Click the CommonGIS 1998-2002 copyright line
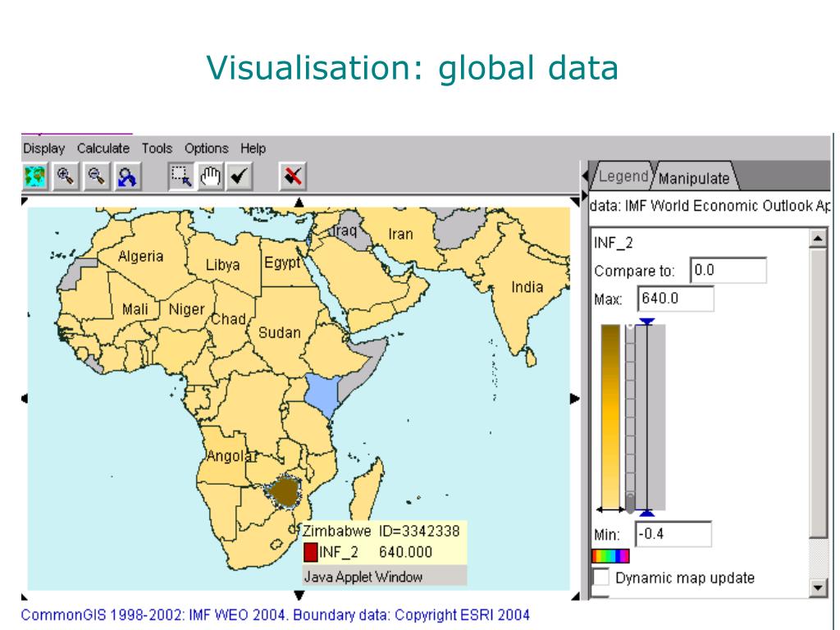Viewport: 840px width, 630px height. [276, 614]
